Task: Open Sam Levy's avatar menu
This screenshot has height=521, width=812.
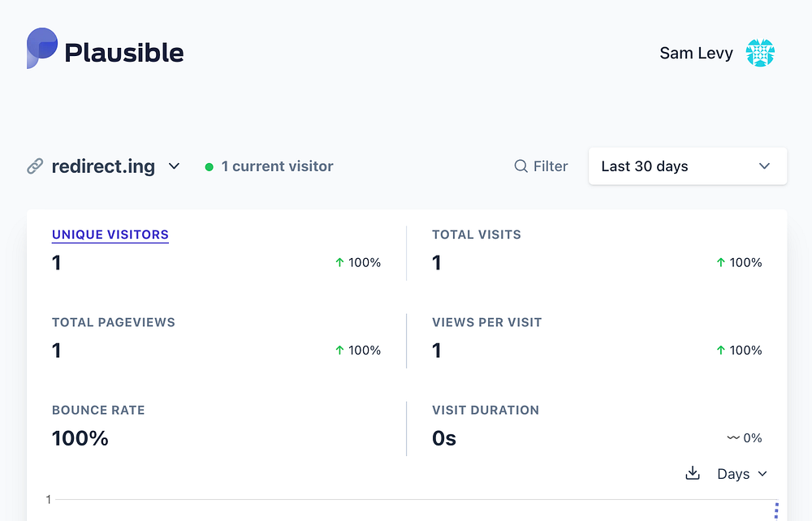Action: tap(760, 54)
